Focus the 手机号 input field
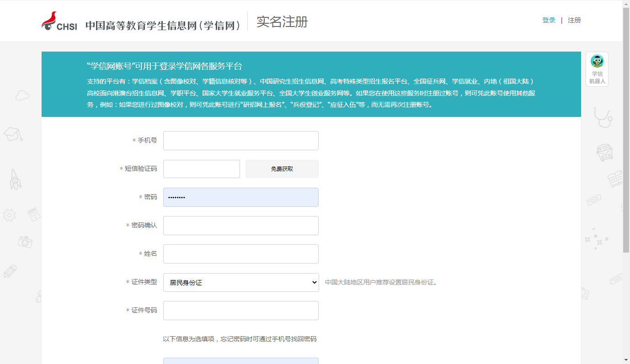Viewport: 630px width, 364px height. (x=241, y=141)
